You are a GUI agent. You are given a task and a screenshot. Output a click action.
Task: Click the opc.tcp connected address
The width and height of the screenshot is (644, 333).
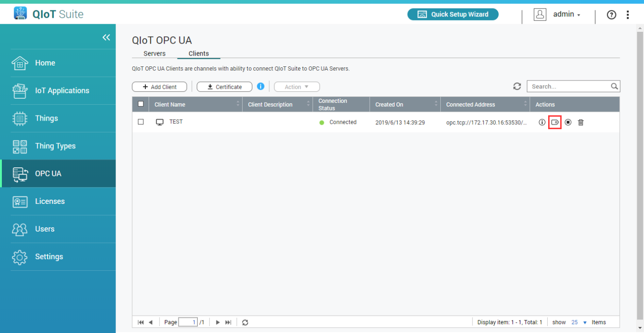coord(487,123)
